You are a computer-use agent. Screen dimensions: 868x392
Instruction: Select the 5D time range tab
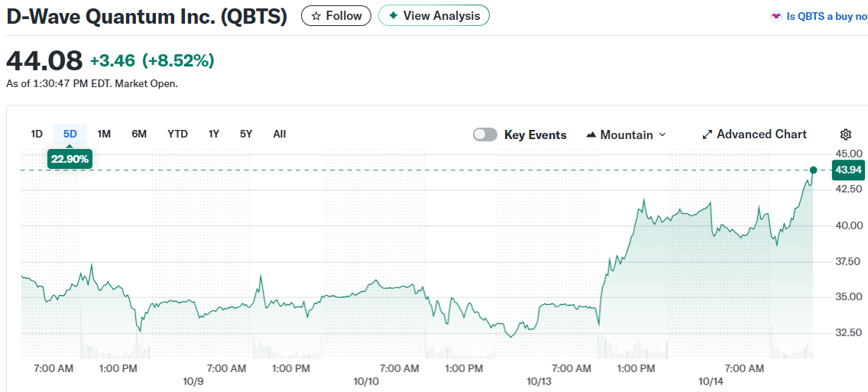[70, 134]
